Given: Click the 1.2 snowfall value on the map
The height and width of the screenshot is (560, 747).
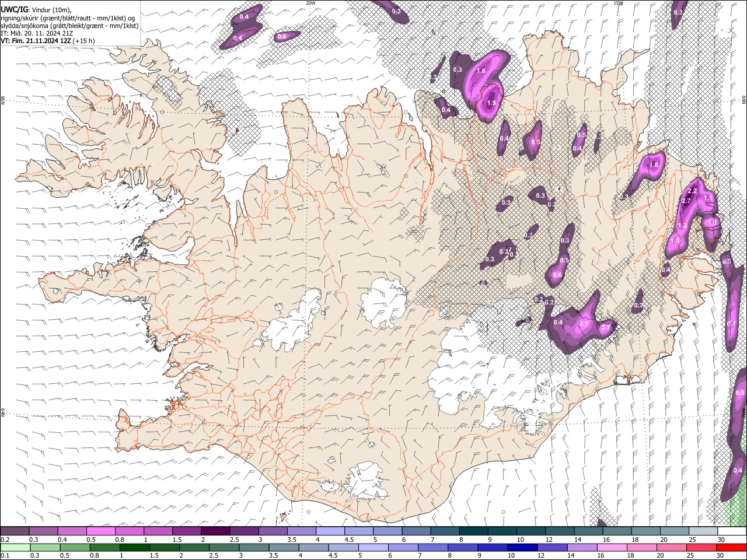Looking at the screenshot, I should tap(682, 225).
